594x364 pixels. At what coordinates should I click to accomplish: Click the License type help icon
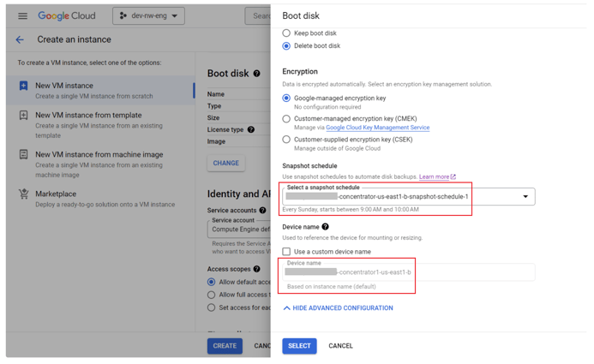click(251, 130)
